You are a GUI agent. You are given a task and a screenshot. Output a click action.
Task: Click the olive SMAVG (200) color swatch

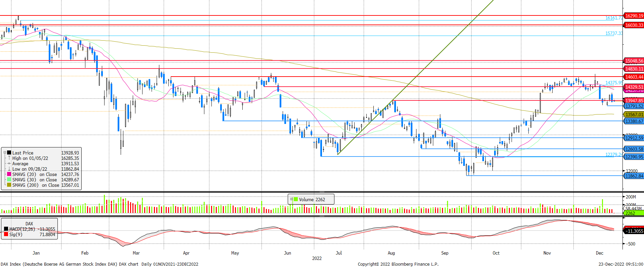9,185
